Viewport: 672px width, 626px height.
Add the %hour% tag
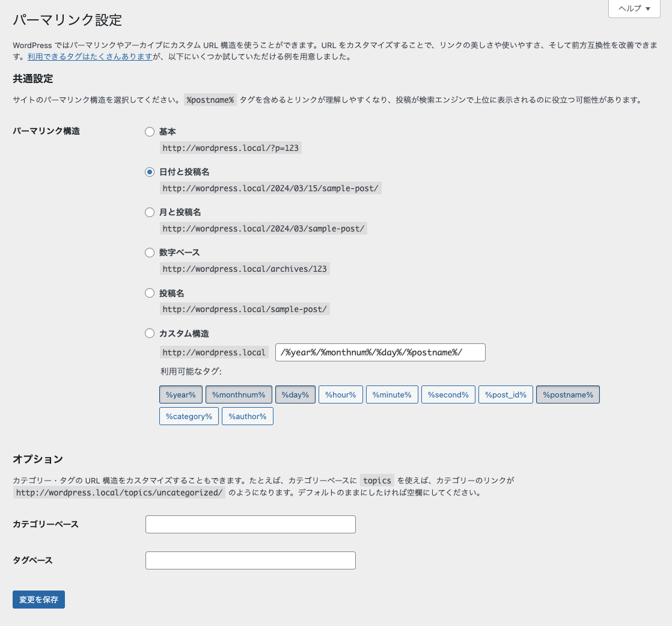click(x=341, y=394)
